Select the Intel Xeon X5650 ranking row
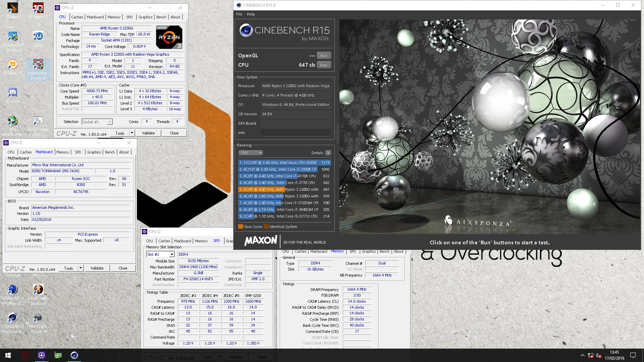The image size is (644, 362). tap(284, 163)
